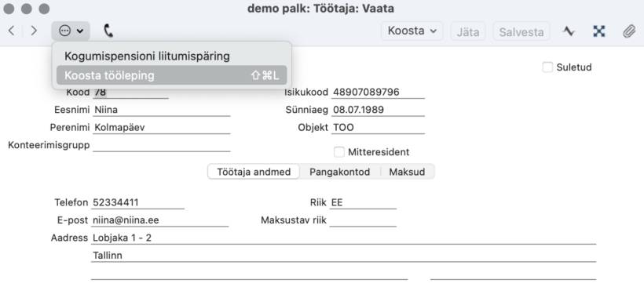Open the activity pulse icon in the toolbar
644x287 pixels.
tap(569, 31)
